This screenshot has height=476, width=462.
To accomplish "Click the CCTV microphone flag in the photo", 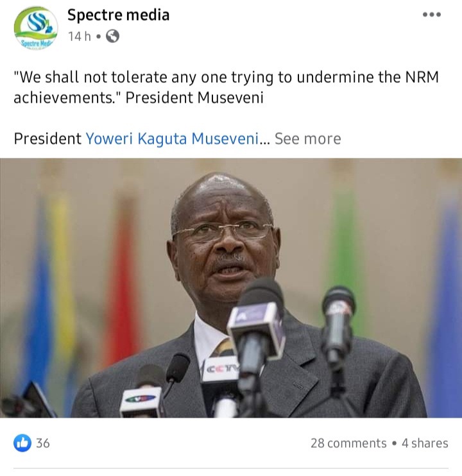I will [x=221, y=373].
